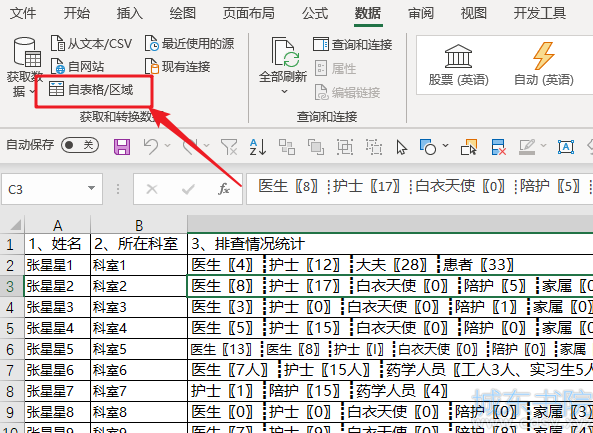Switch to the 开发工具 (Developer) tab
This screenshot has height=433, width=593.
(540, 14)
